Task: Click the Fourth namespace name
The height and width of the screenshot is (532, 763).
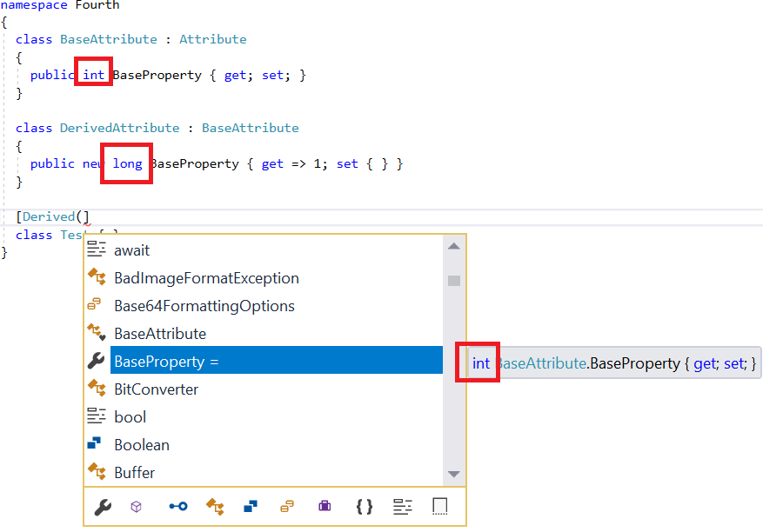Action: (97, 5)
